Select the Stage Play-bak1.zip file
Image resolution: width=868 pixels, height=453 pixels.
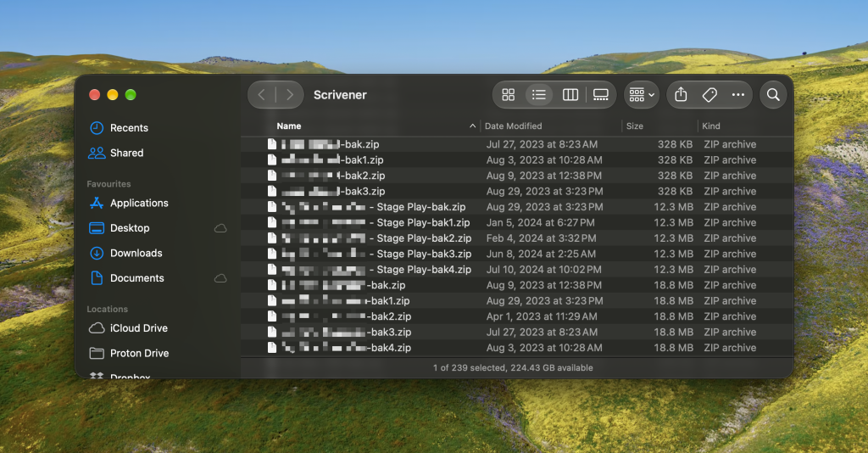click(517, 222)
